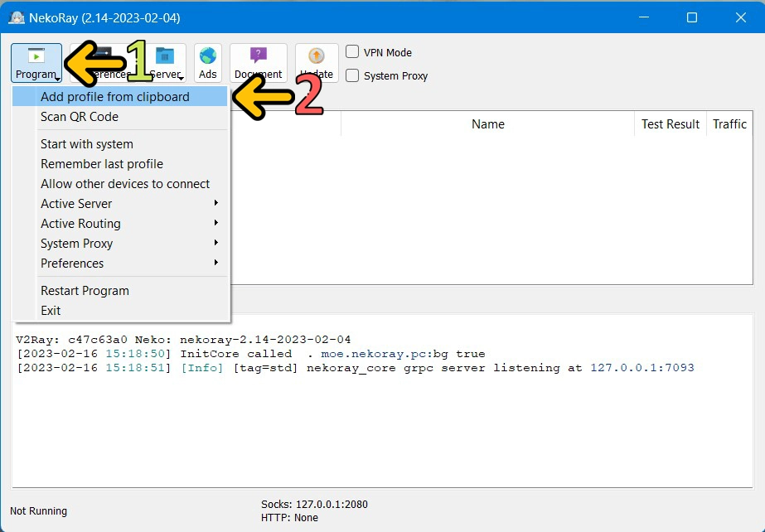Viewport: 765px width, 532px height.
Task: Click the Document help icon
Action: click(x=258, y=61)
